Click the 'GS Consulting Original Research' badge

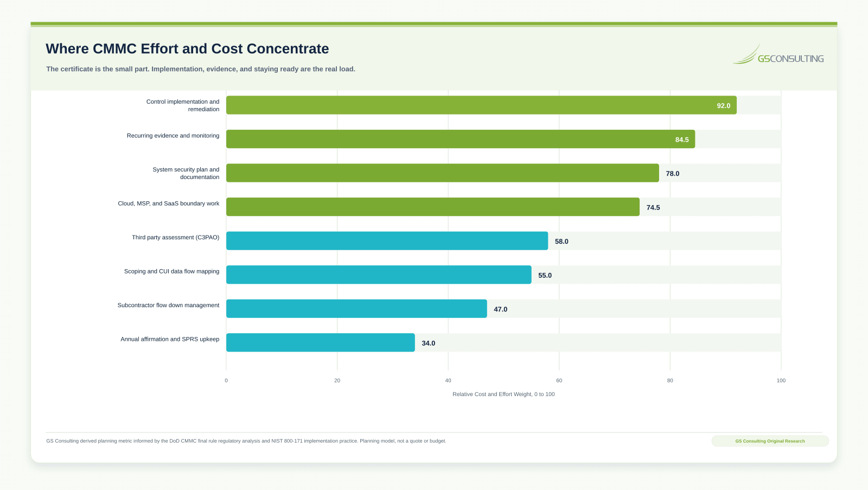pos(770,441)
